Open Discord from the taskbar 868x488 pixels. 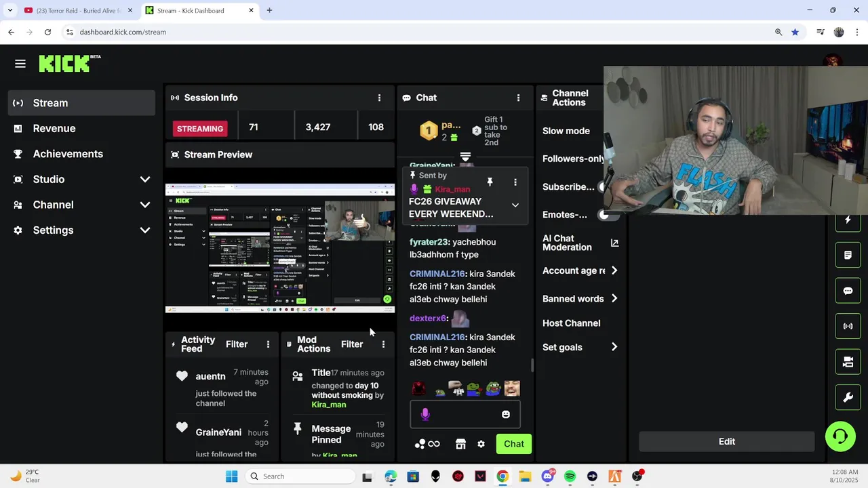pyautogui.click(x=548, y=476)
